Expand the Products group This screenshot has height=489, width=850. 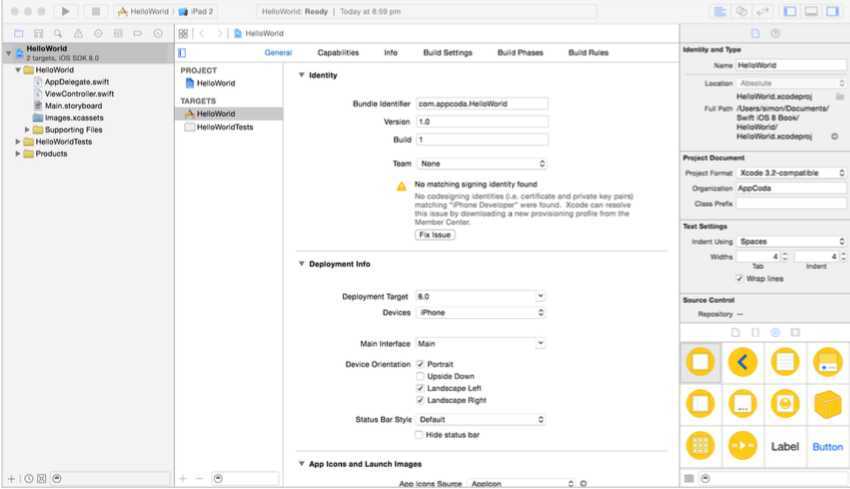(18, 153)
